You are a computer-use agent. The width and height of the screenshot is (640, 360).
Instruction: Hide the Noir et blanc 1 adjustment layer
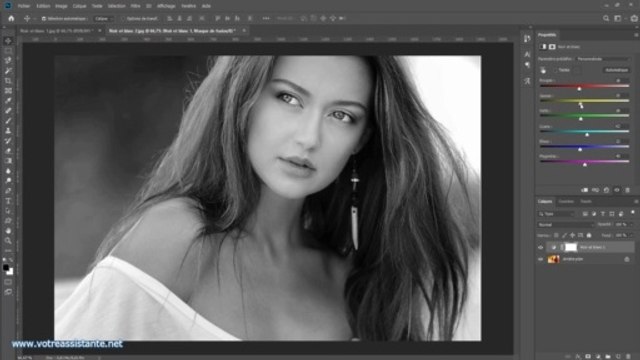(x=540, y=247)
